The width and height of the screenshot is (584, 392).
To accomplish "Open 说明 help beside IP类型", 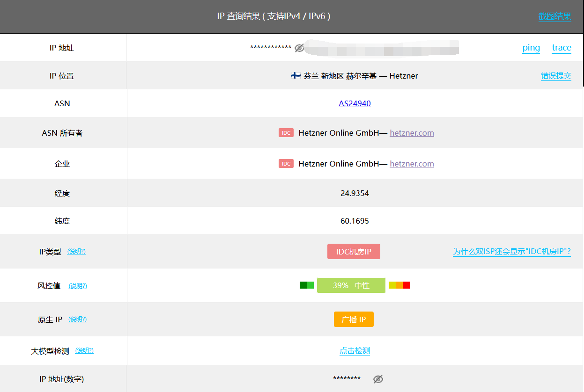I will pyautogui.click(x=76, y=251).
